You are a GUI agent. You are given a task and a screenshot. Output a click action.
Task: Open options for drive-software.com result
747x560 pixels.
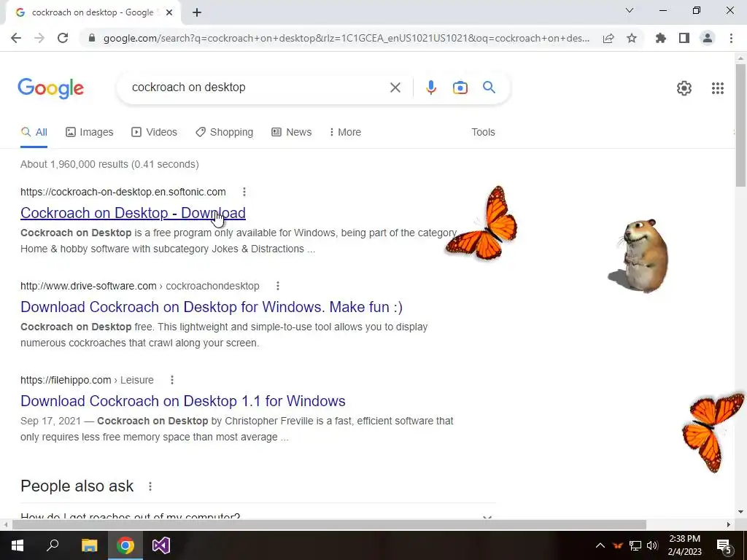[x=278, y=286]
